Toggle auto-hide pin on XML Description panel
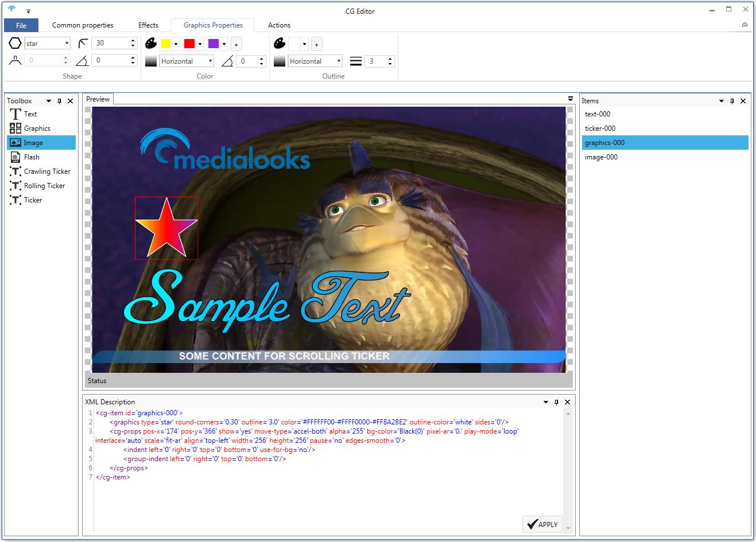756x542 pixels. 556,402
